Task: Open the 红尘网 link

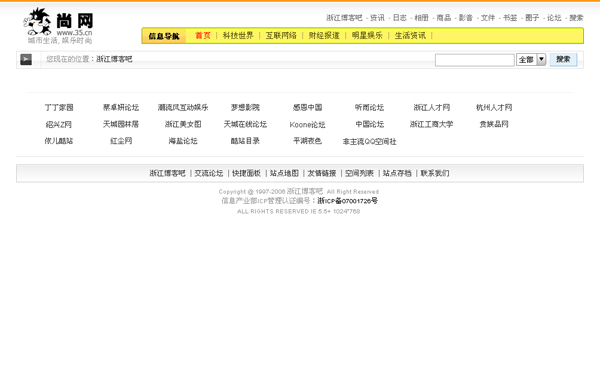Action: coord(121,141)
